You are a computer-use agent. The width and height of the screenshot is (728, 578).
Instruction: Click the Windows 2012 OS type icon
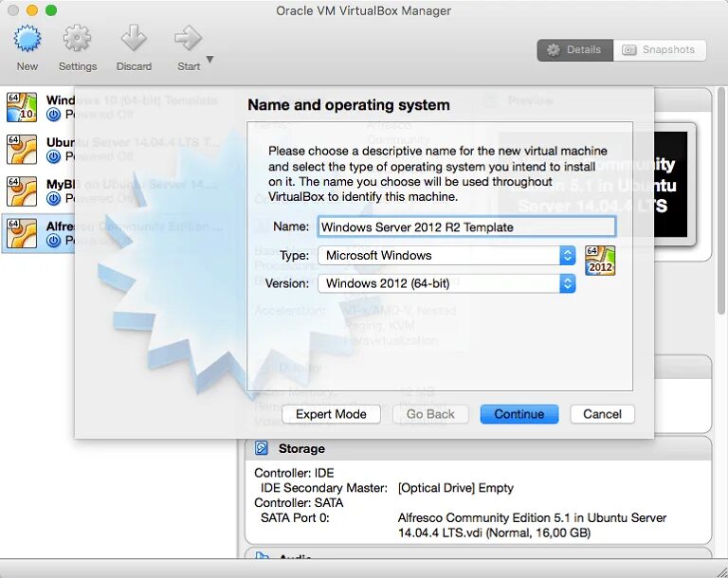(600, 261)
